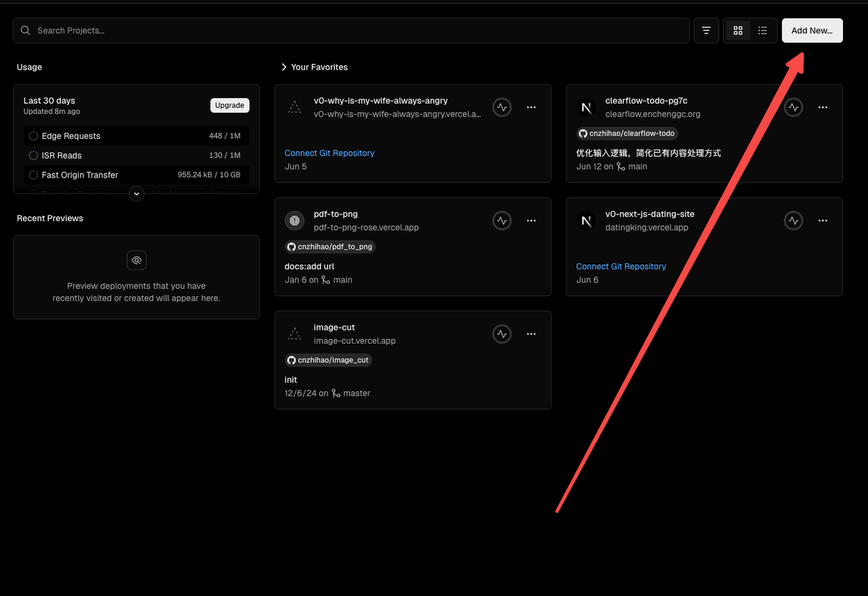Open activity icon for v0-why-is-my-wife-always-angry

(502, 107)
